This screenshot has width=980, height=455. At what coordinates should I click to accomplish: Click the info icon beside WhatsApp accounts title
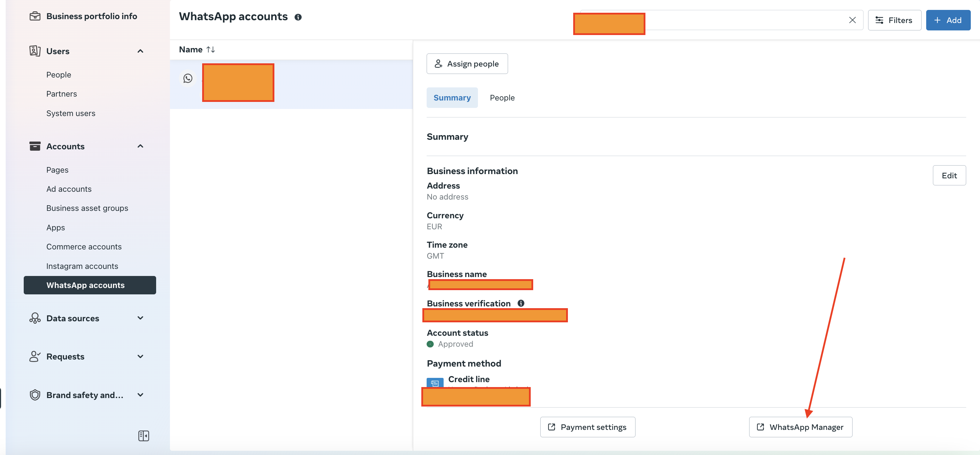coord(298,17)
